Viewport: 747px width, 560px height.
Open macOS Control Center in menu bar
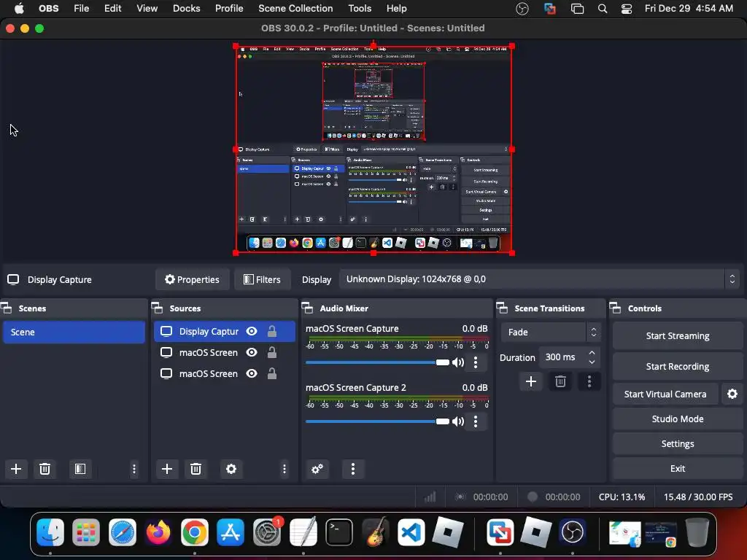pyautogui.click(x=627, y=9)
